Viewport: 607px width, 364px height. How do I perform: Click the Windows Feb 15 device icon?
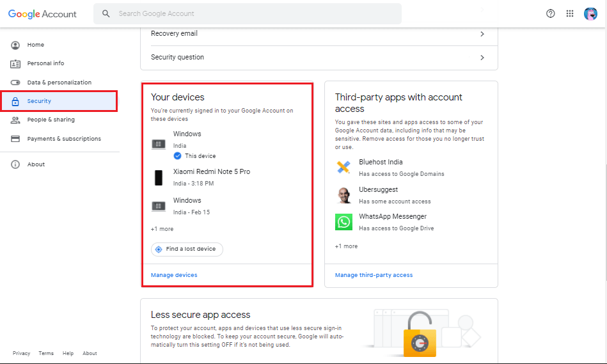pos(159,206)
